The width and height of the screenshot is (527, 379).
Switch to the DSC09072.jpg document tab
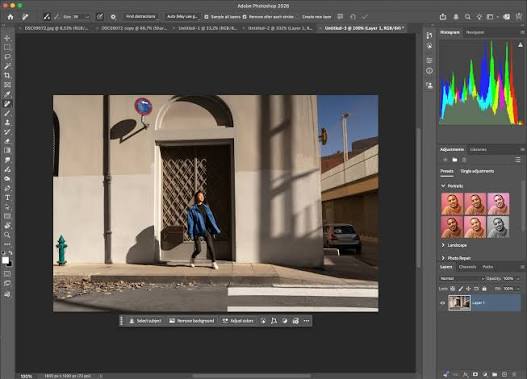56,29
